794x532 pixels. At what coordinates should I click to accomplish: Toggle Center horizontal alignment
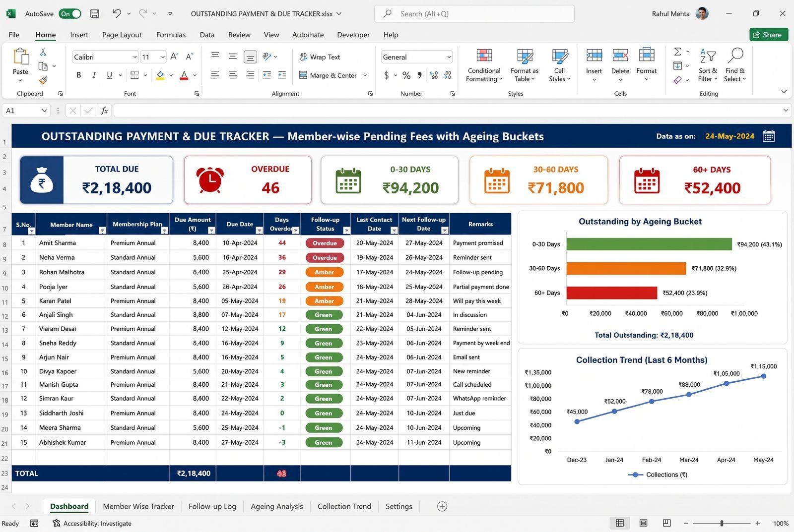pyautogui.click(x=233, y=75)
